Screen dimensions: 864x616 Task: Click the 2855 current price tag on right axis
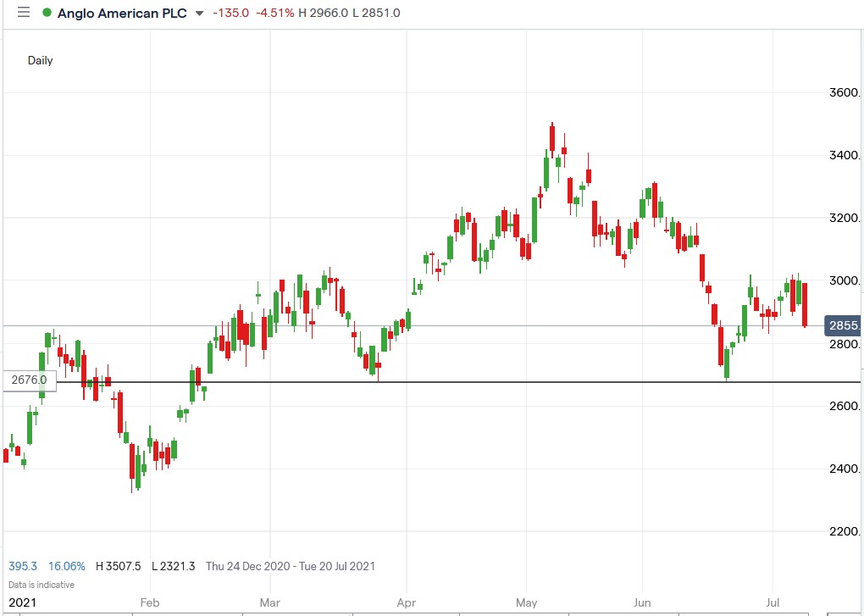[x=844, y=325]
